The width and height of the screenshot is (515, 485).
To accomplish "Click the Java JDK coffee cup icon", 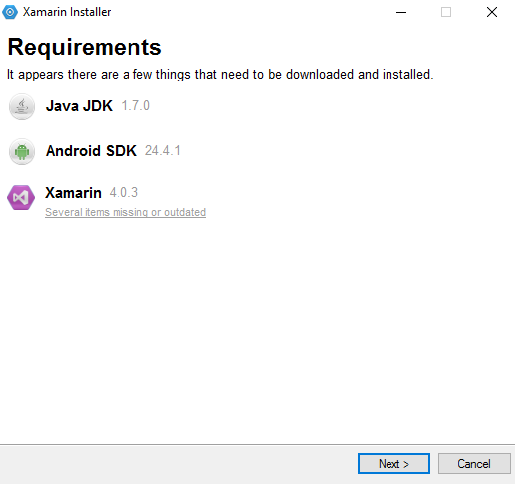I will coord(22,106).
